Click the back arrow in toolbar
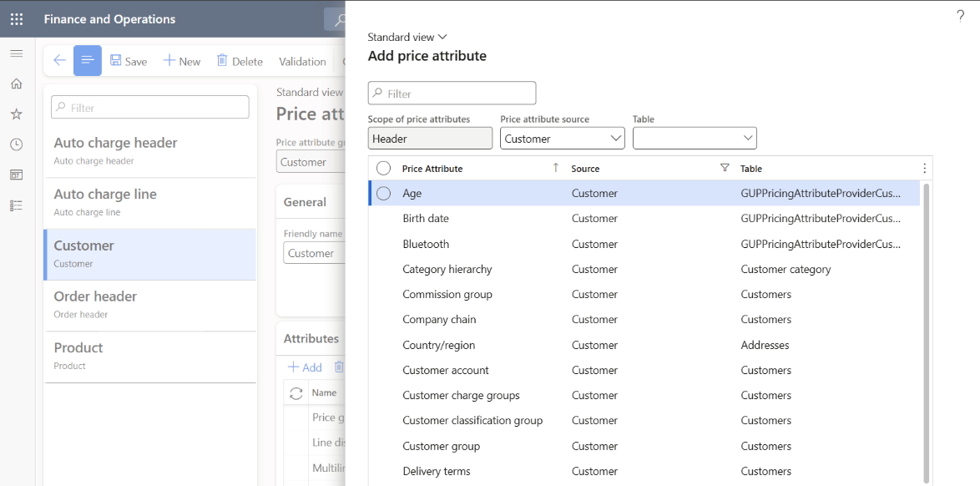Image resolution: width=980 pixels, height=486 pixels. (x=59, y=61)
